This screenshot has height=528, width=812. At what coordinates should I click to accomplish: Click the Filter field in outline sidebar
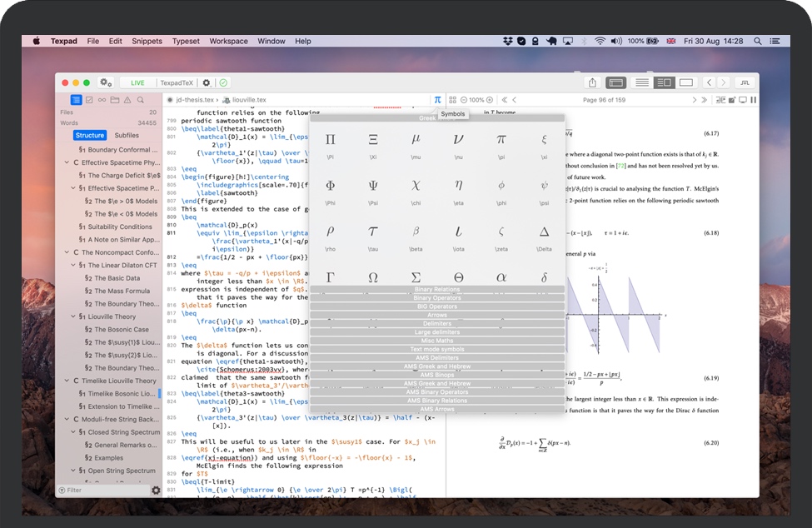click(x=104, y=491)
